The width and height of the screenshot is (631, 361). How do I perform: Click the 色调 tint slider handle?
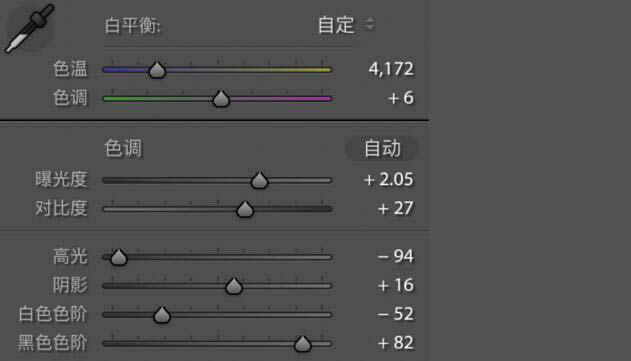pos(221,99)
